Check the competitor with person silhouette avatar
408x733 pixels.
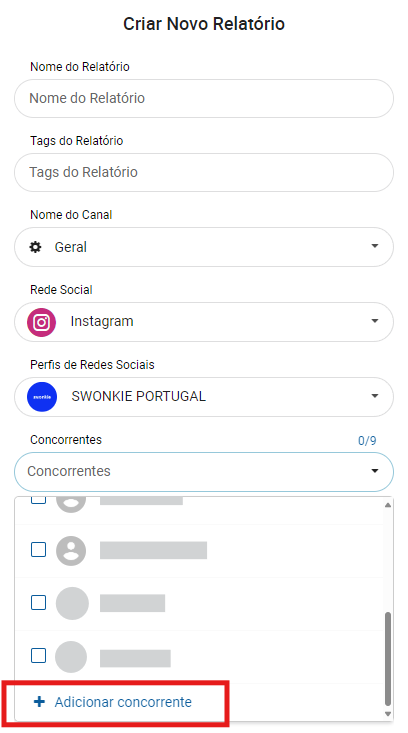click(38, 550)
